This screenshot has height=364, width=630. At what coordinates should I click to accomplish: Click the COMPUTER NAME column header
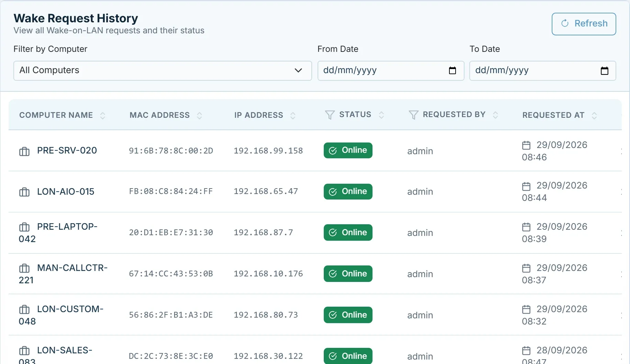point(56,115)
